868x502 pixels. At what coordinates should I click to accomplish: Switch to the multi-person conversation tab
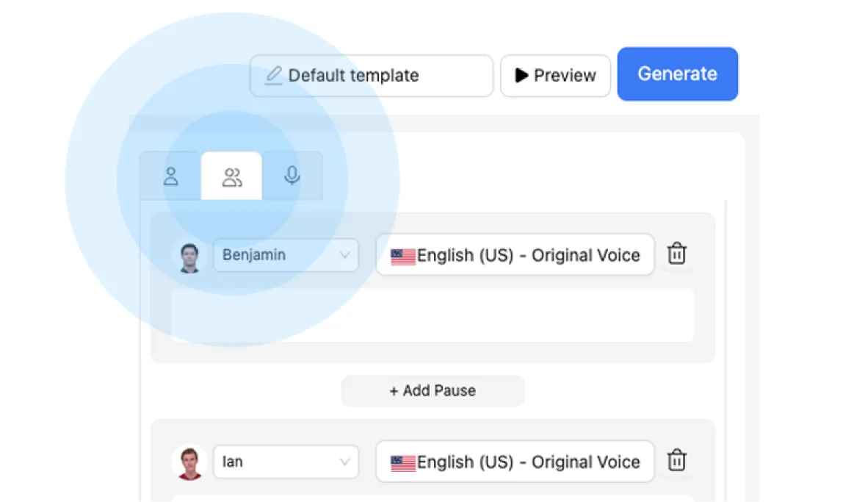coord(231,176)
